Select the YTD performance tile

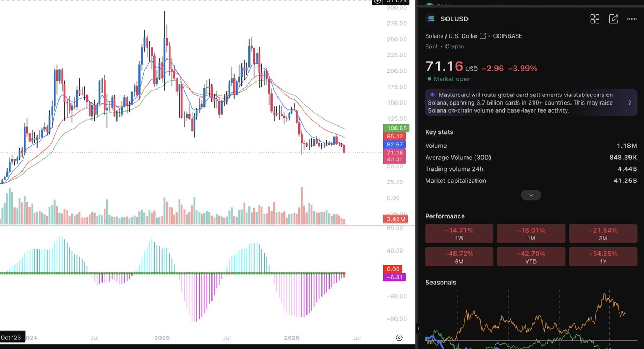click(531, 257)
